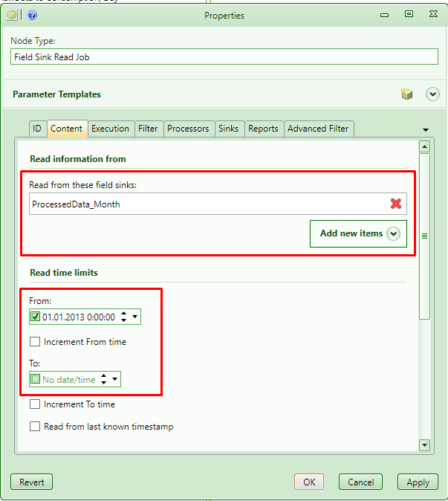Click the Cancel button
This screenshot has width=448, height=501.
(x=360, y=482)
